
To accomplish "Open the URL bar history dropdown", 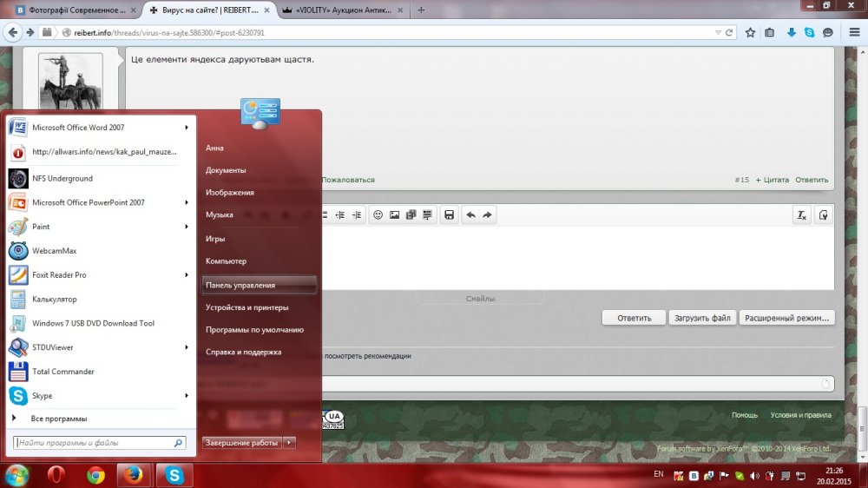I will [x=718, y=33].
